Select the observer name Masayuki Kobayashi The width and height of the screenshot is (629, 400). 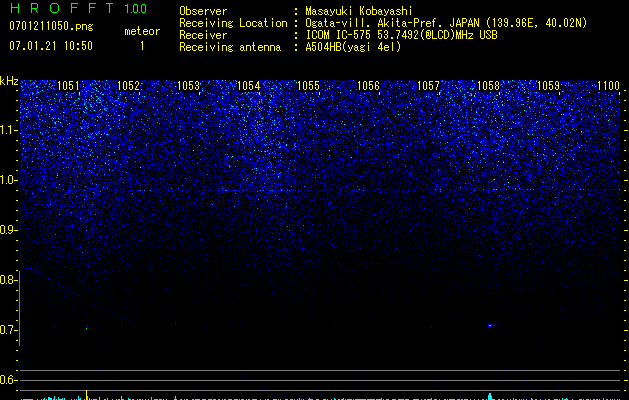click(359, 11)
